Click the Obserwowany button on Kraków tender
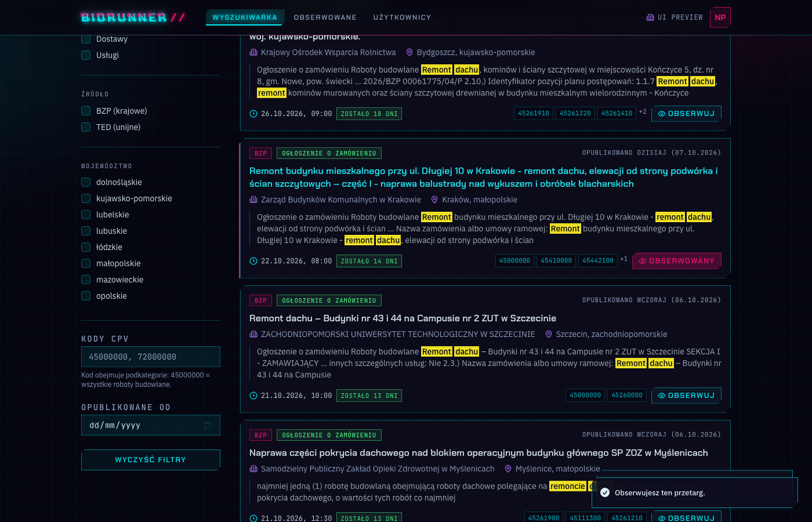 pos(677,261)
